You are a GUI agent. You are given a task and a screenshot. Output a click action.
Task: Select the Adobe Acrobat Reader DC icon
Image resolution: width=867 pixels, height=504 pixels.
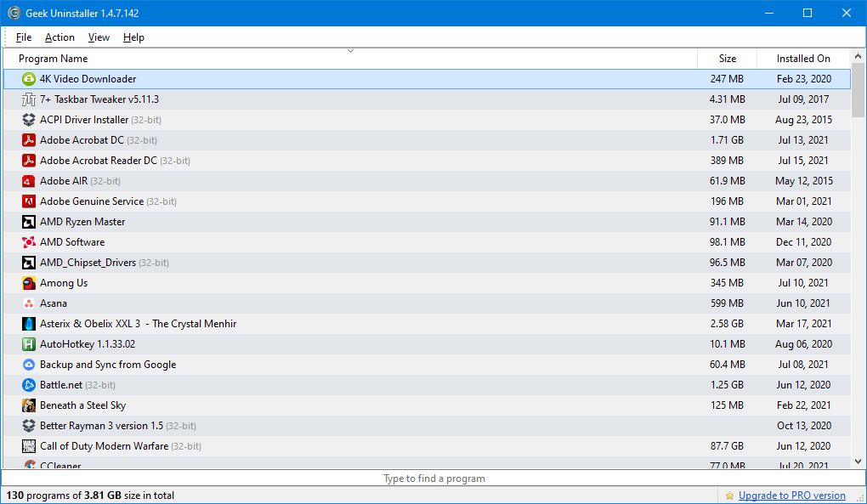tap(29, 161)
